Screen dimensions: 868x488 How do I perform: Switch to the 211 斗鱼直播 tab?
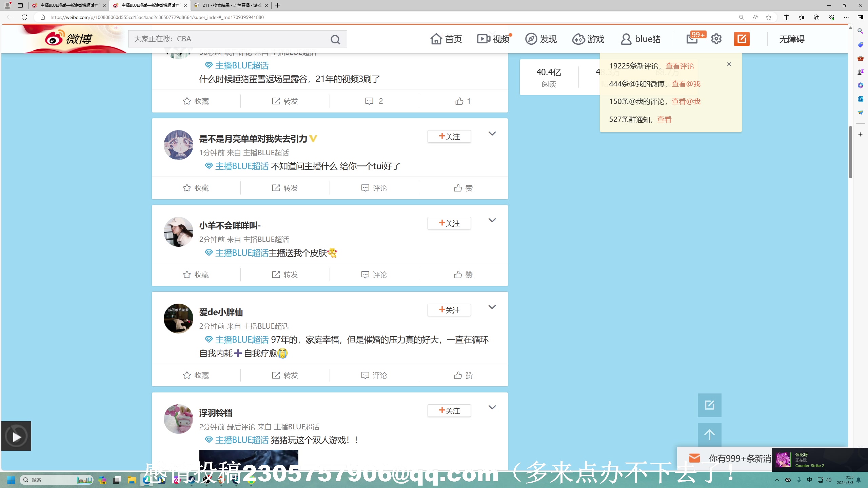231,5
